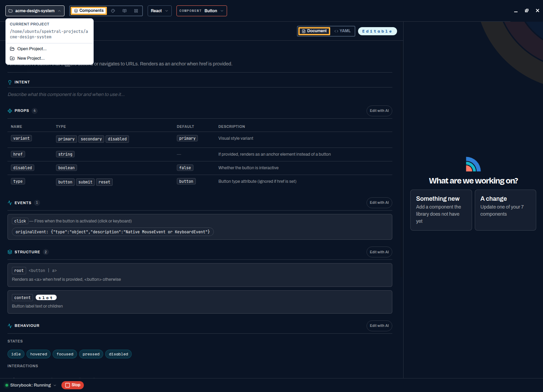Select the "pressed" state chip
The height and width of the screenshot is (392, 543).
91,354
